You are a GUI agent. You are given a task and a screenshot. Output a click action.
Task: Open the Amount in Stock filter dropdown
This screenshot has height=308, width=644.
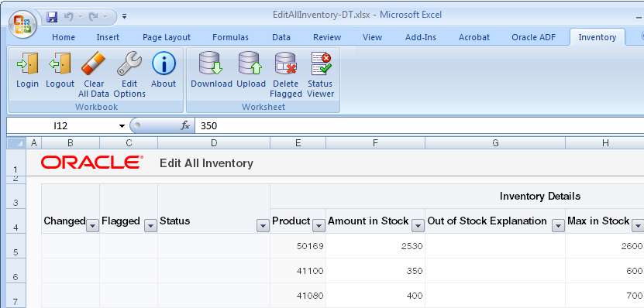418,225
